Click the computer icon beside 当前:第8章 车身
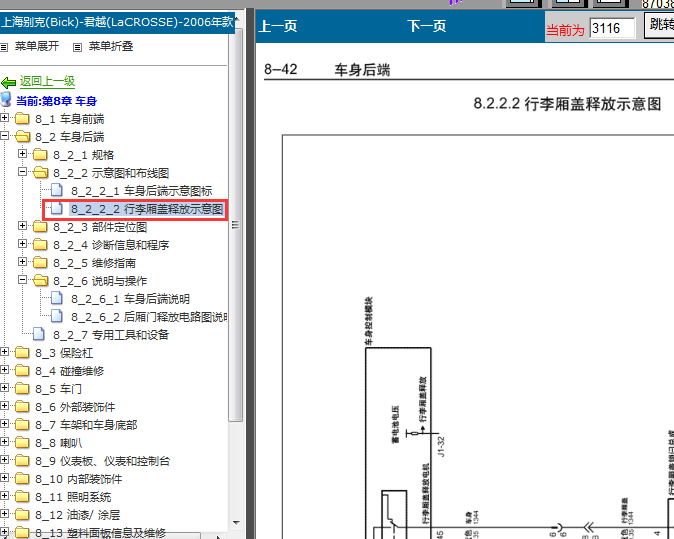Image resolution: width=674 pixels, height=539 pixels. (6, 99)
